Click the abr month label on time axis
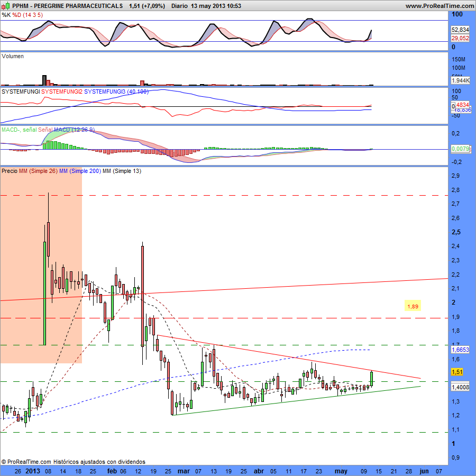The image size is (476, 476). click(259, 471)
